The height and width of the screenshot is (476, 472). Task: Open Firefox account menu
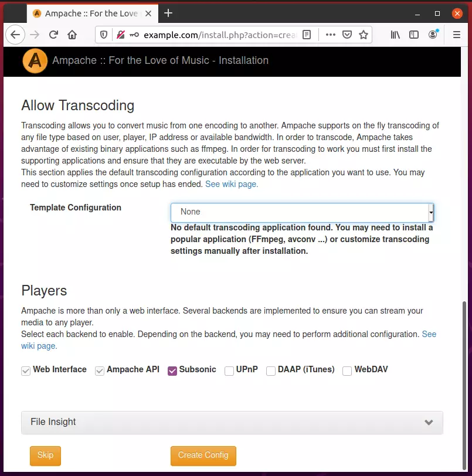coord(433,35)
